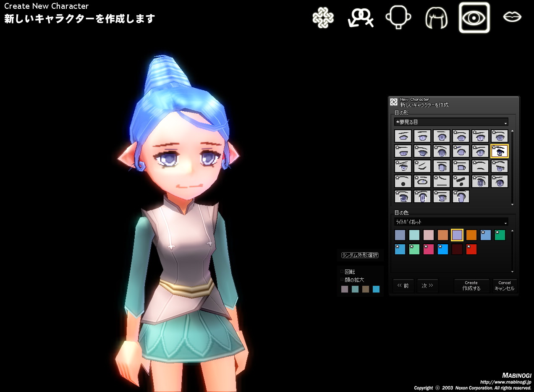Choose the yellow-framed selected eye thumbnail

tap(500, 151)
